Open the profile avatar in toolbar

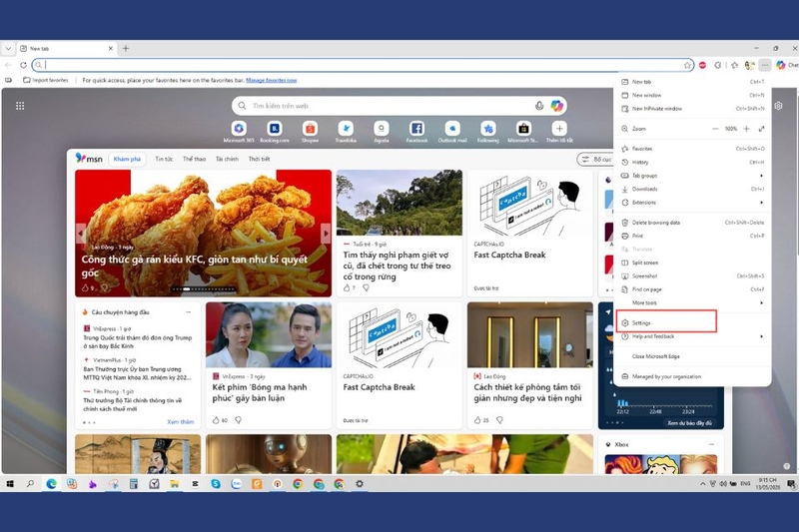(750, 65)
